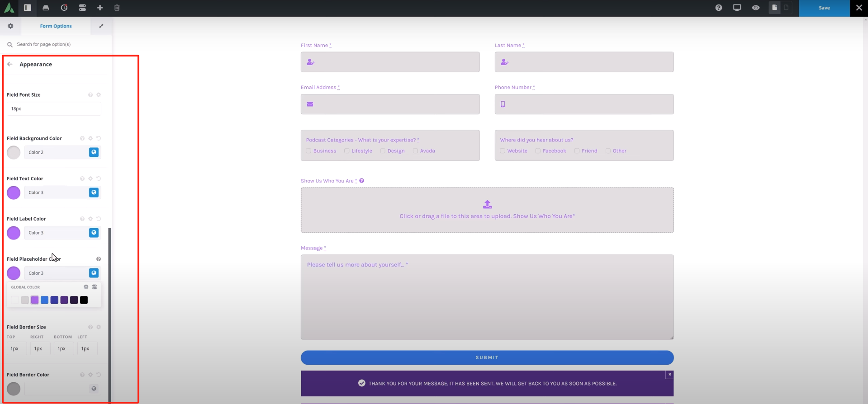Click the Save button
Screen dimensions: 868x404
pyautogui.click(x=824, y=8)
